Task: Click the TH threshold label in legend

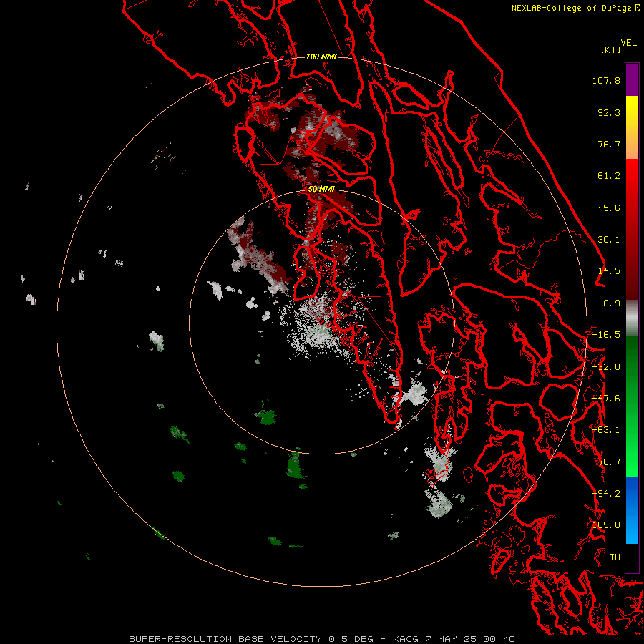Action: tap(615, 557)
